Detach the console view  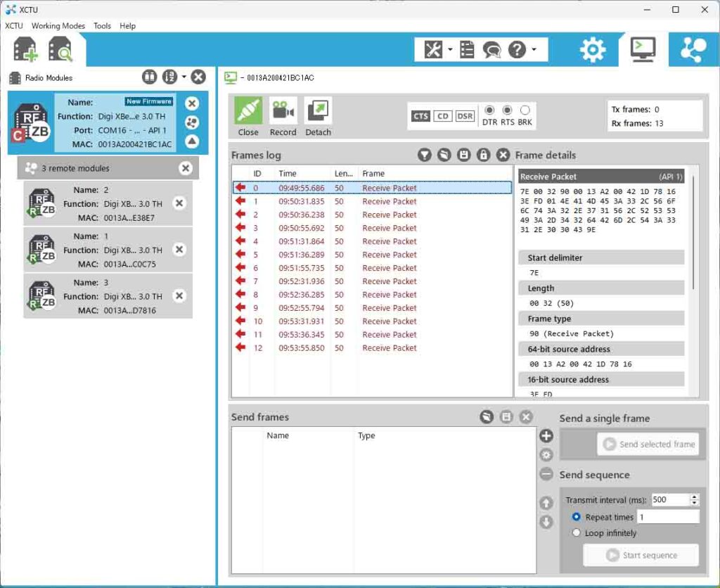[x=318, y=117]
